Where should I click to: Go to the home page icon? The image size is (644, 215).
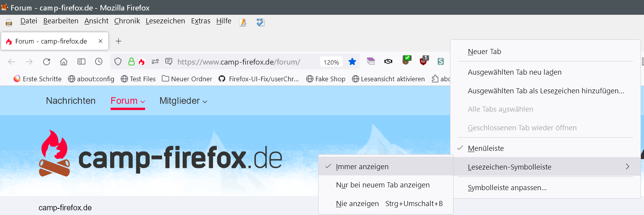tap(64, 61)
